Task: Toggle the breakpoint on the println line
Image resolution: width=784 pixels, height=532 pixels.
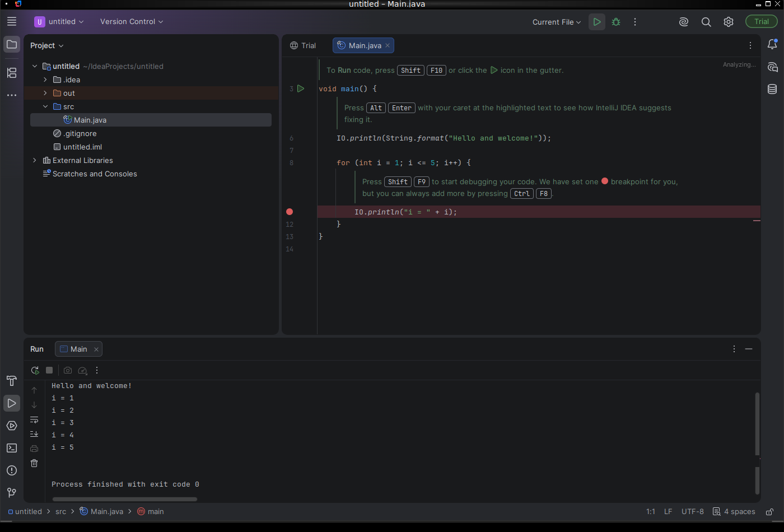Action: coord(290,212)
